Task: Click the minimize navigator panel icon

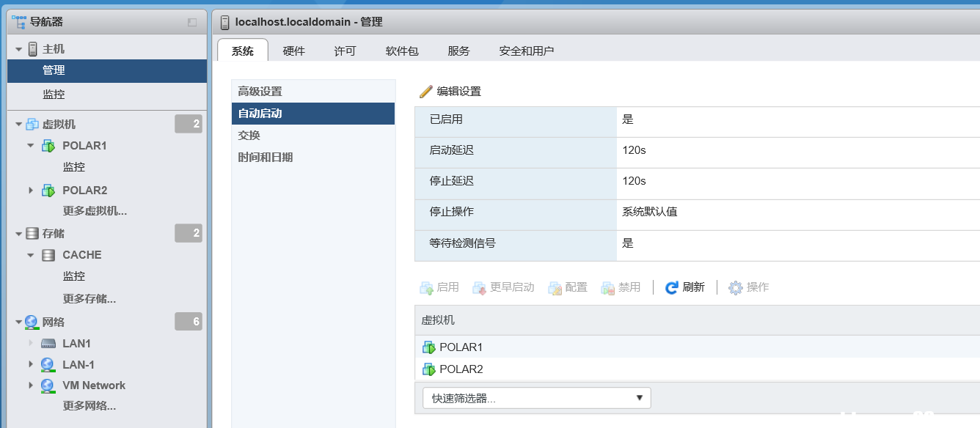Action: (x=192, y=23)
